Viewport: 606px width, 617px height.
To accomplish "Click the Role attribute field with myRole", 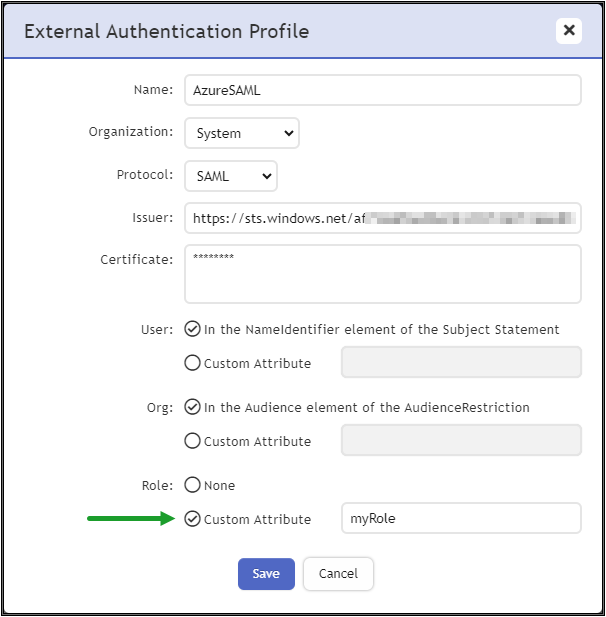I will pyautogui.click(x=461, y=518).
